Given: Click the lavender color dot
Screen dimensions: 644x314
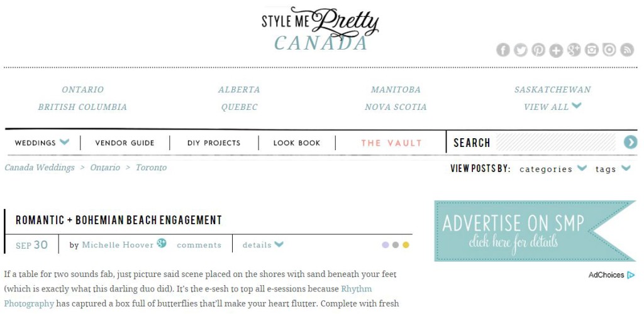Looking at the screenshot, I should [385, 245].
